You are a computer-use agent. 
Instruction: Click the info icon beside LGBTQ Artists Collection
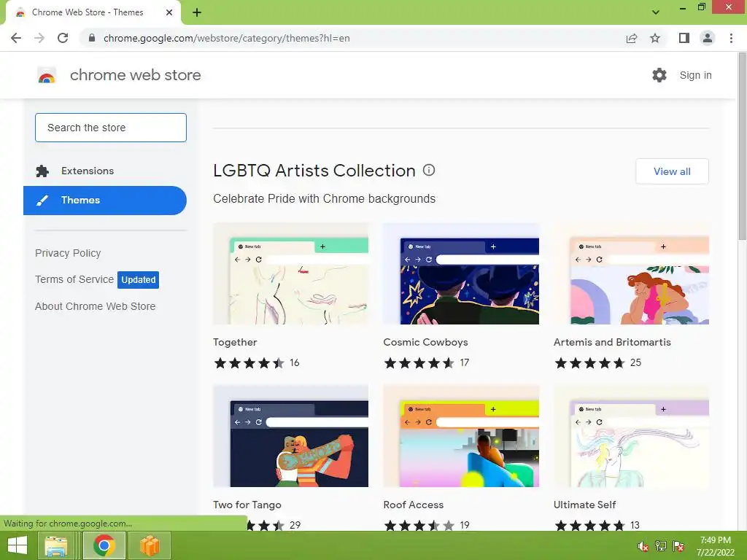[429, 170]
